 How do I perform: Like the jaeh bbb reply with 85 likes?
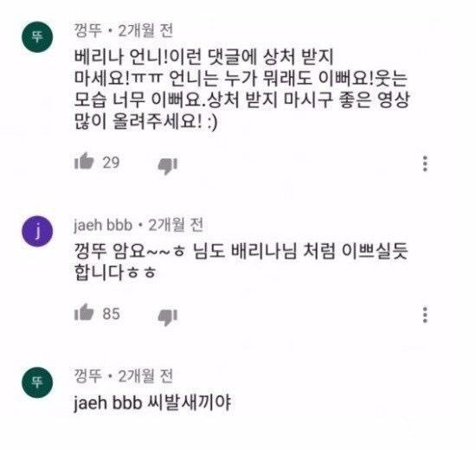[84, 312]
